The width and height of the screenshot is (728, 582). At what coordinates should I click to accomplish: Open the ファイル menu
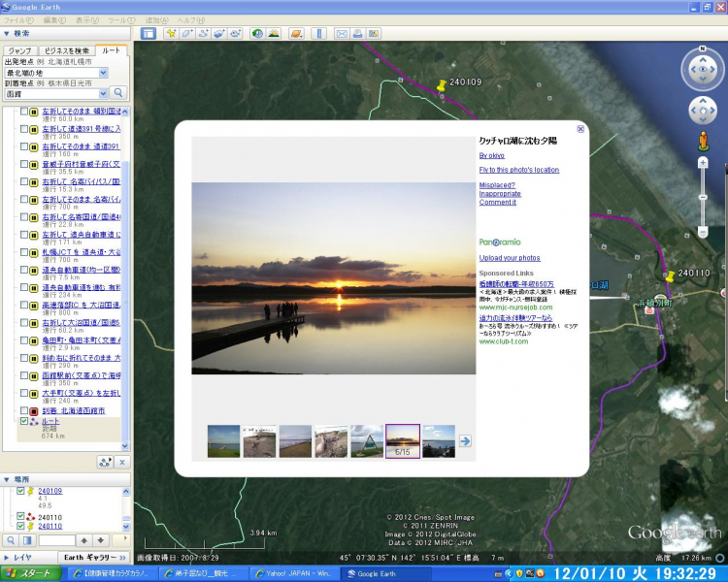pyautogui.click(x=18, y=20)
